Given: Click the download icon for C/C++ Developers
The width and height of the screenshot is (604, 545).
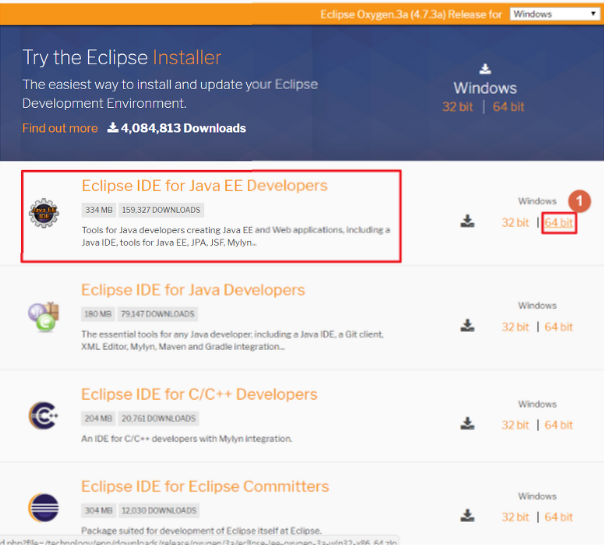Looking at the screenshot, I should pyautogui.click(x=467, y=423).
